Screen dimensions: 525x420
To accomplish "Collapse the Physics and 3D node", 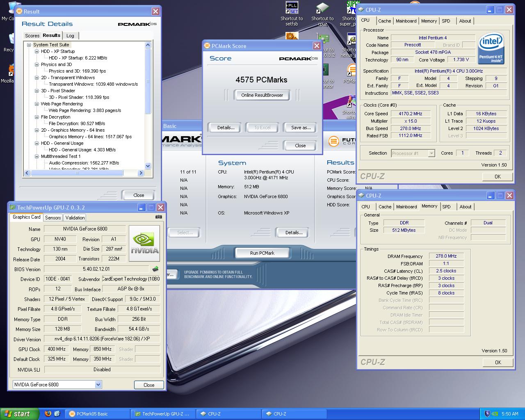I will click(37, 64).
